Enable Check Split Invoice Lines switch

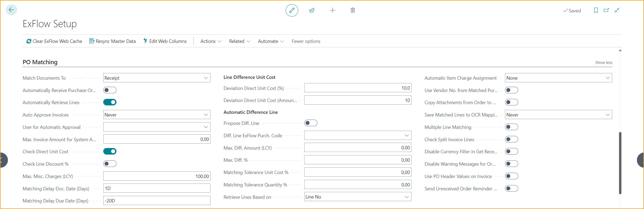point(512,139)
